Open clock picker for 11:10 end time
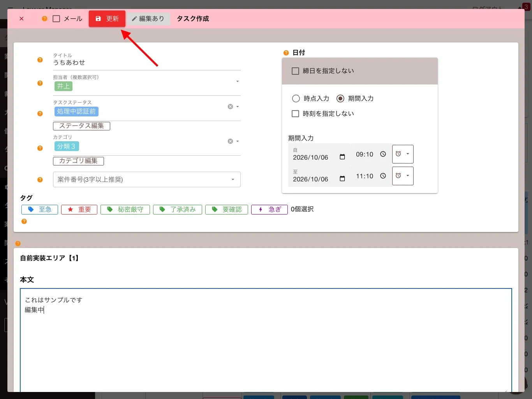532x399 pixels. (383, 176)
